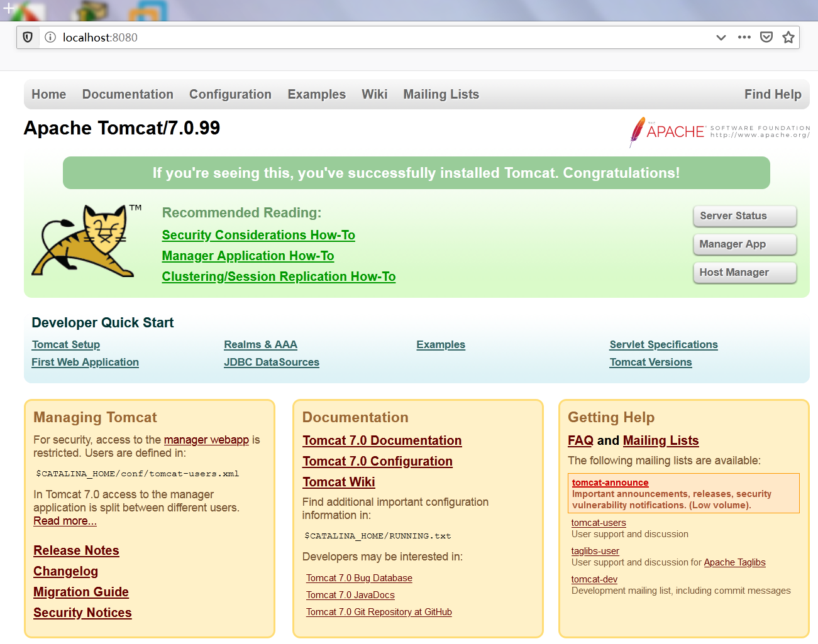The height and width of the screenshot is (644, 818).
Task: Click Read more... link
Action: [65, 521]
